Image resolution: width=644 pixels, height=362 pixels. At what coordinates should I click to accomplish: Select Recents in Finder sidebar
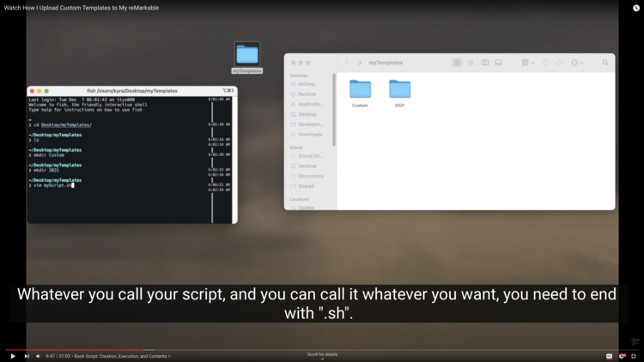click(x=307, y=94)
